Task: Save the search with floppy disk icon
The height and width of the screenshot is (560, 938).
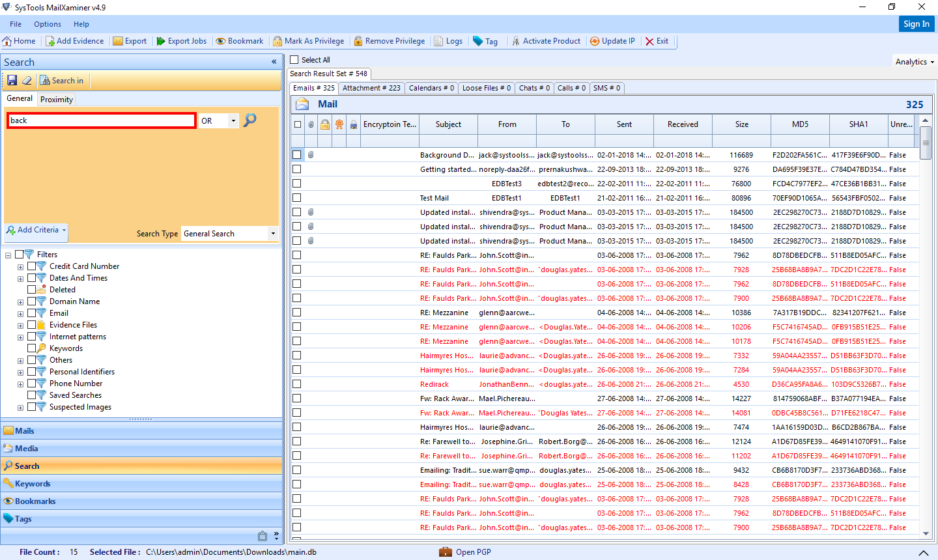Action: point(12,81)
